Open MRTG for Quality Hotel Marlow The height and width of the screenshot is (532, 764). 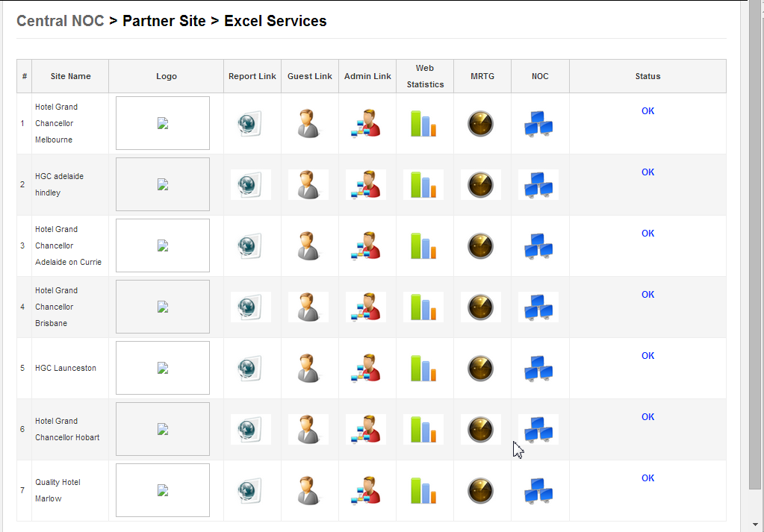pos(481,491)
